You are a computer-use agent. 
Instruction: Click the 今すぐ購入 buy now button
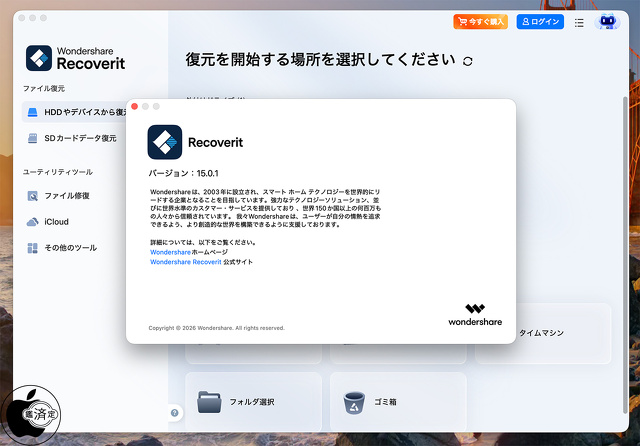click(x=480, y=22)
